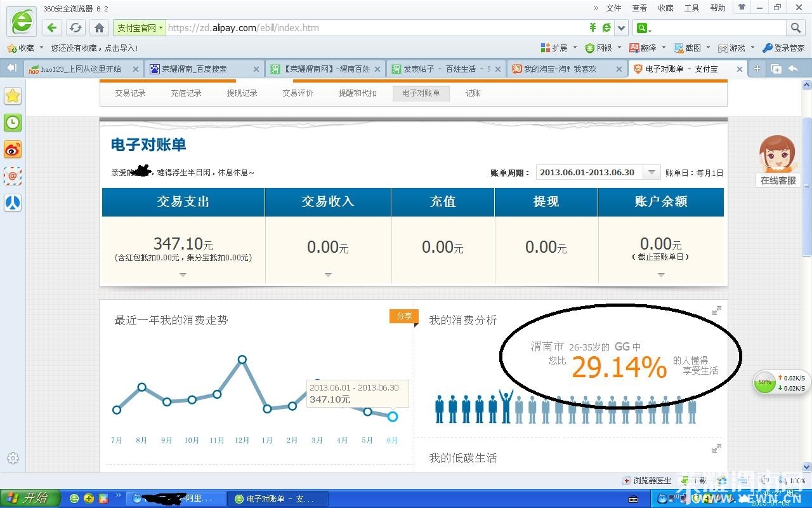Go to the browser home page icon
The image size is (812, 508).
pos(99,28)
